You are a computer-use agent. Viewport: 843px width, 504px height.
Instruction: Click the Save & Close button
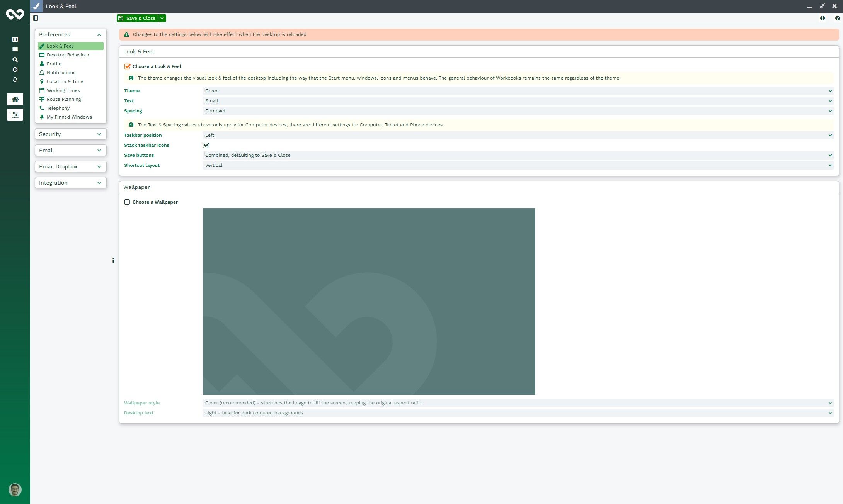pyautogui.click(x=137, y=18)
